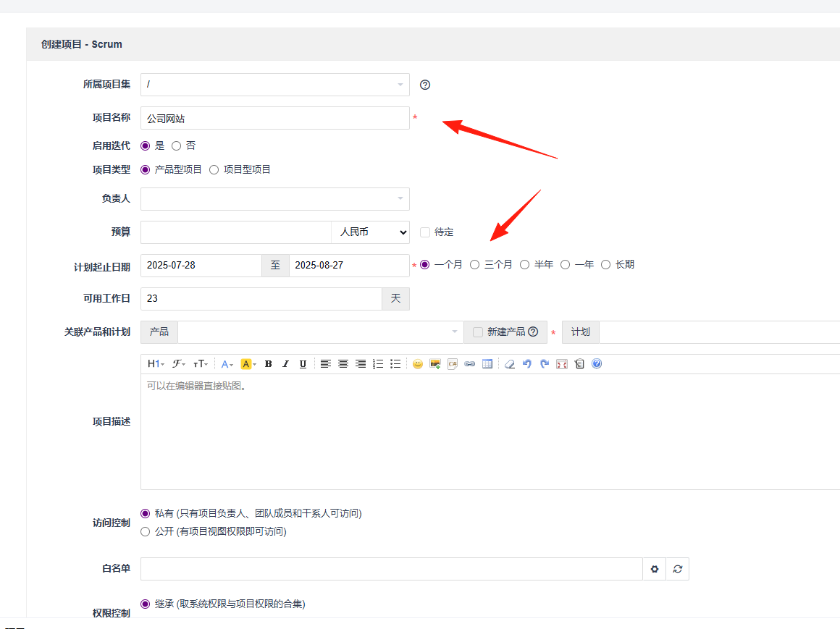Select 长期 duration option

(605, 265)
